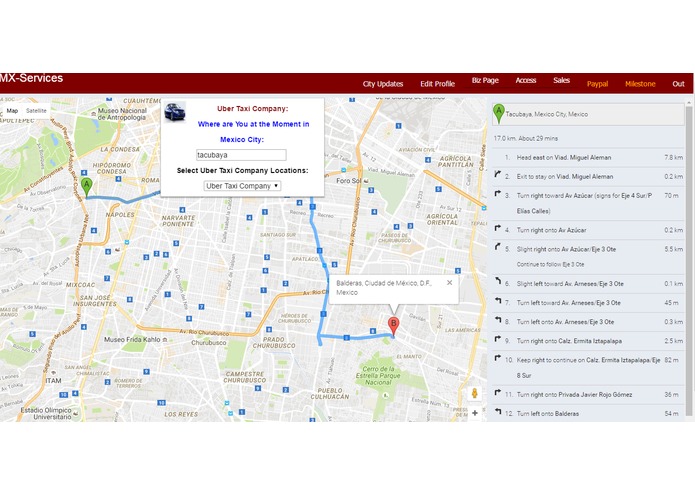Click step 6 slight left arrow icon
The width and height of the screenshot is (695, 494).
pyautogui.click(x=498, y=281)
